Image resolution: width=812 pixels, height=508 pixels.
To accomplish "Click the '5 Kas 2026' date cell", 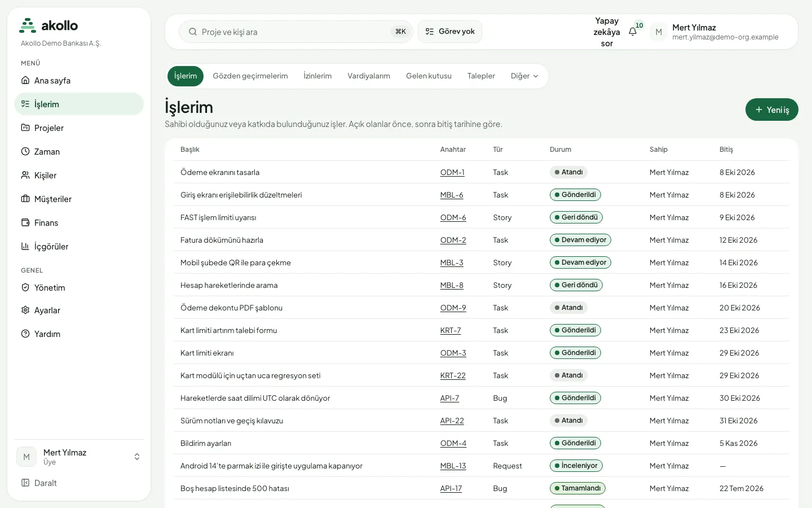I will (739, 443).
